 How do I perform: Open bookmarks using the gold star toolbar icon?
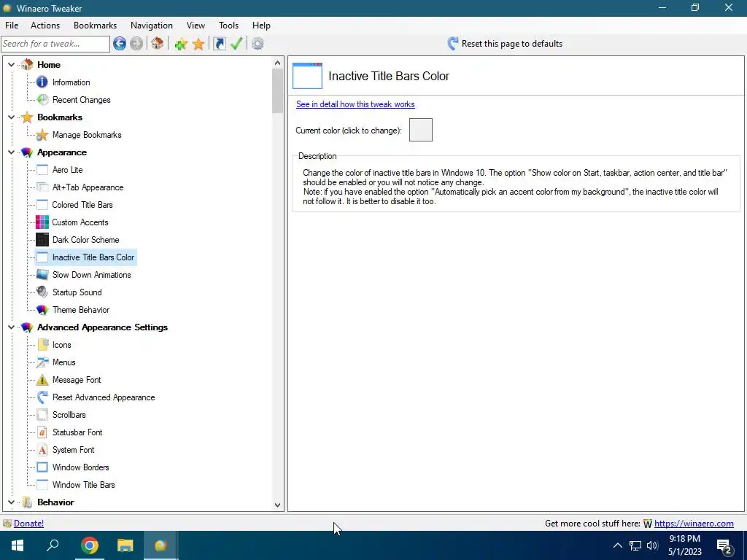coord(198,44)
